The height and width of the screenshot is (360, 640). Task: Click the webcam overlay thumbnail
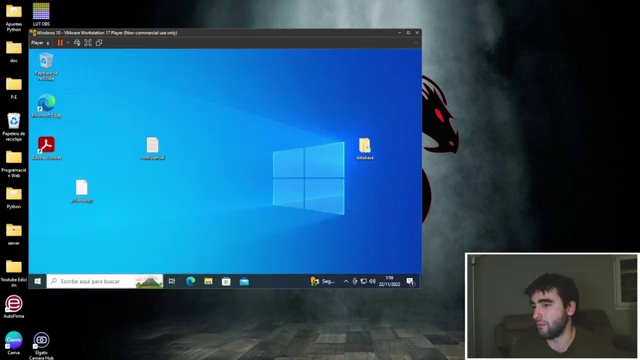click(552, 306)
